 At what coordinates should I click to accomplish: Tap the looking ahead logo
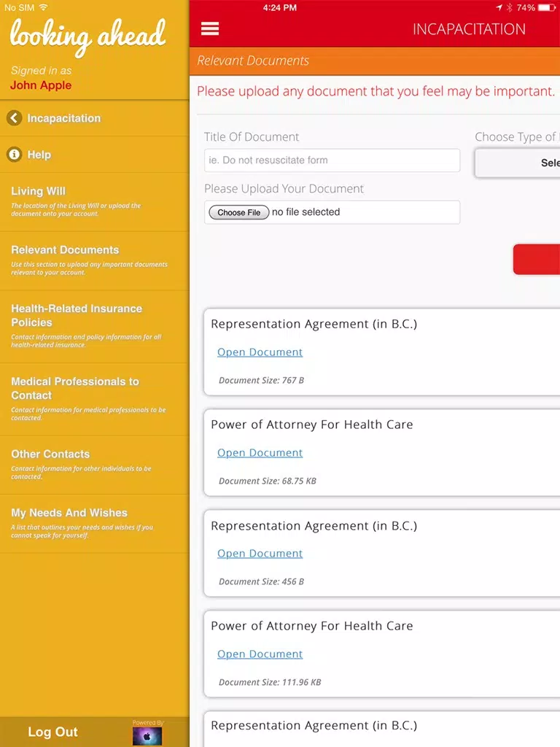coord(88,36)
